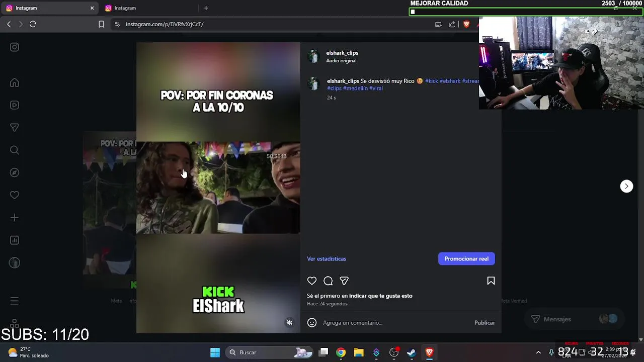The image size is (644, 362).
Task: Click caption timestamp '24 s'
Action: 331,98
